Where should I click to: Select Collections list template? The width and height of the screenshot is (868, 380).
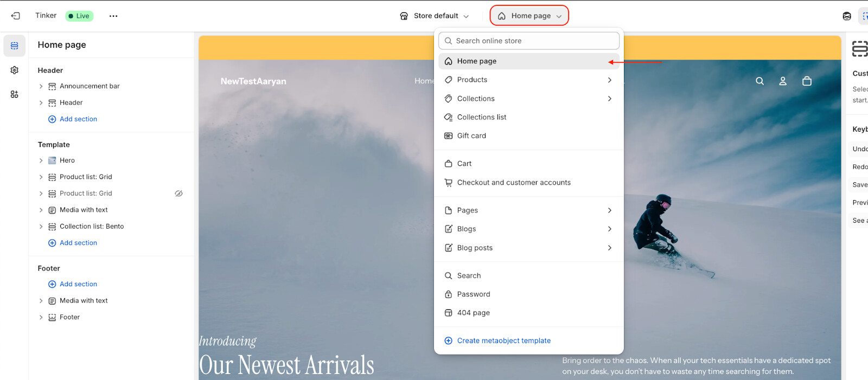(x=529, y=117)
